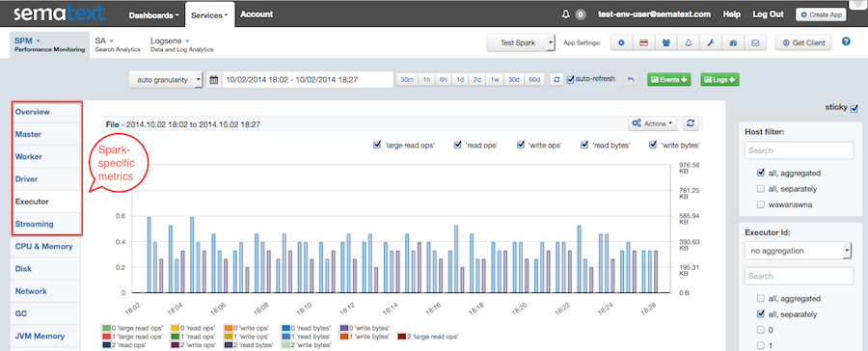Click the Help link in top bar

732,15
